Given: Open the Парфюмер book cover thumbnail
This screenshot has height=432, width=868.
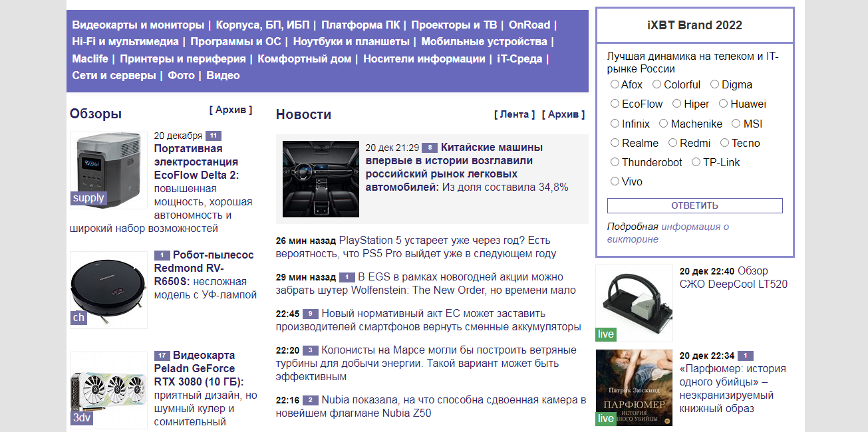Looking at the screenshot, I should pos(634,387).
